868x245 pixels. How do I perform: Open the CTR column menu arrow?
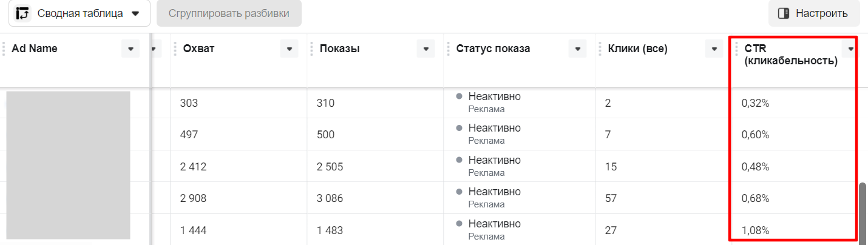(850, 49)
